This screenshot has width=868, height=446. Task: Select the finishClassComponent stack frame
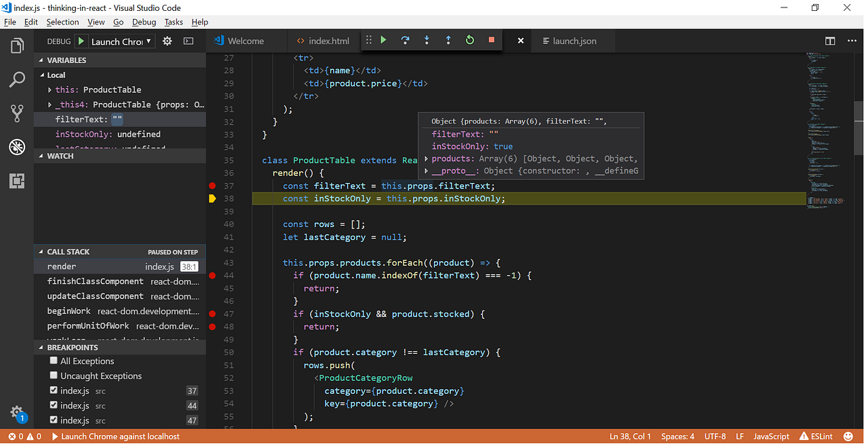(x=120, y=281)
